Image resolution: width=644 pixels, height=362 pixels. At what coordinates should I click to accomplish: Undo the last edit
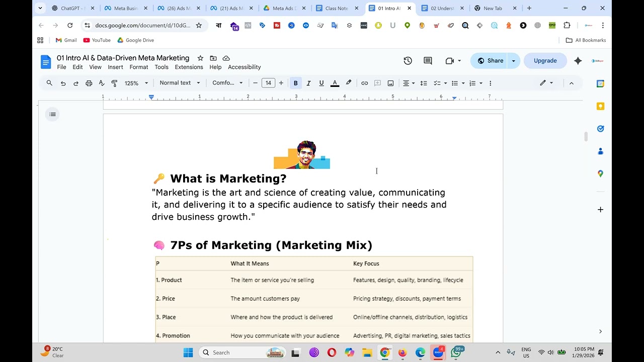[63, 83]
